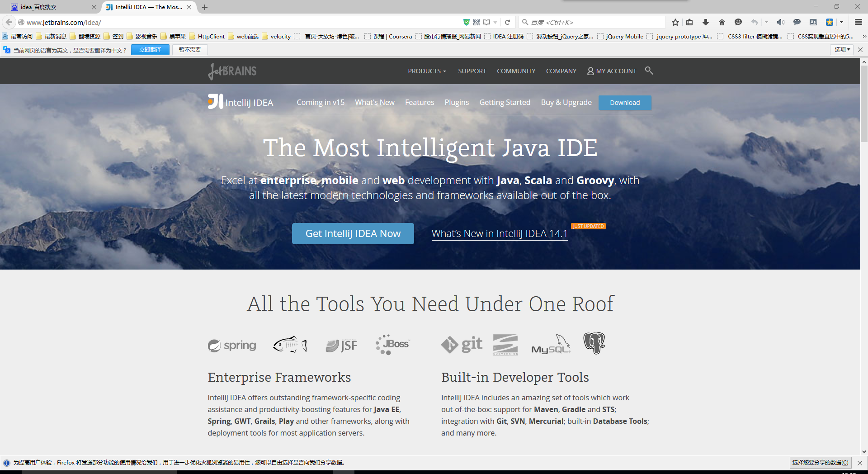Image resolution: width=868 pixels, height=474 pixels.
Task: Click the browser back arrow button
Action: 9,22
